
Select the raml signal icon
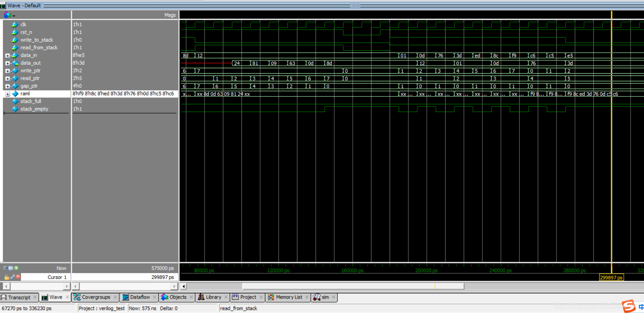click(x=15, y=94)
